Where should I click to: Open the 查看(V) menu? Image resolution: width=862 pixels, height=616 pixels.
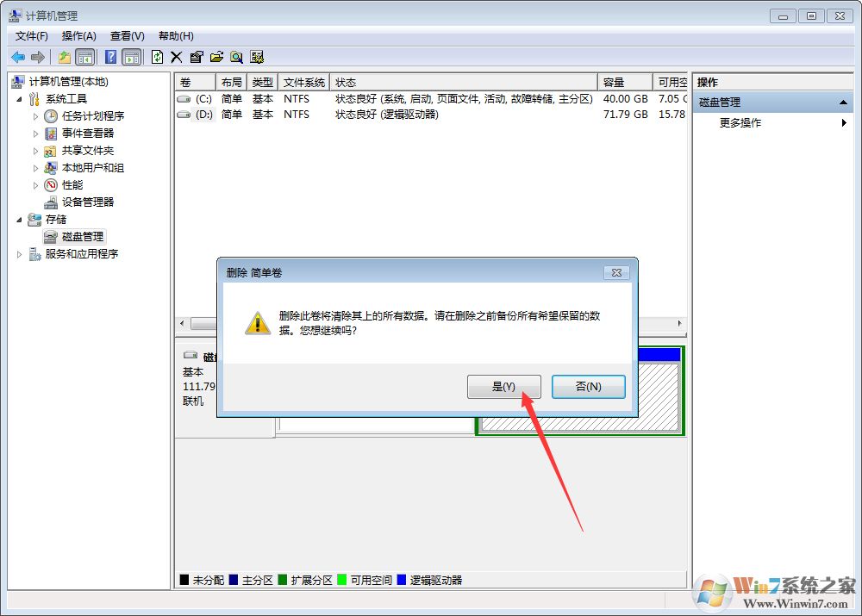click(x=125, y=35)
